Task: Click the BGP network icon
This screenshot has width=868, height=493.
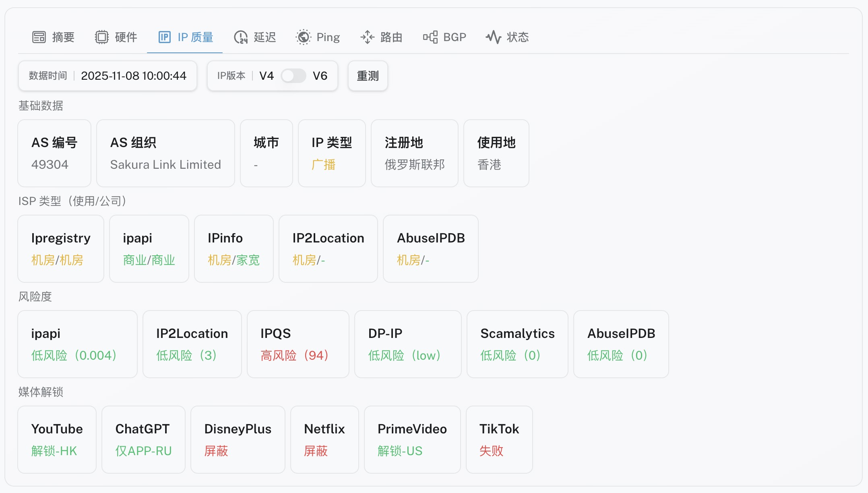Action: point(430,37)
